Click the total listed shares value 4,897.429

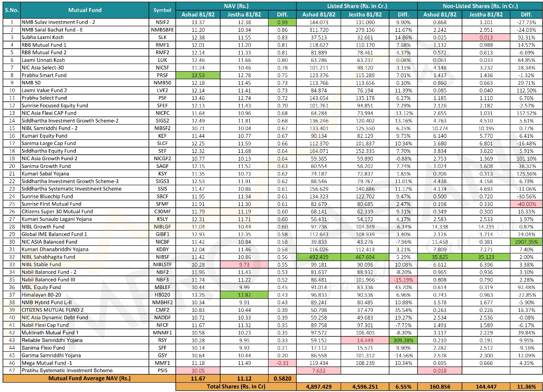pyautogui.click(x=319, y=386)
